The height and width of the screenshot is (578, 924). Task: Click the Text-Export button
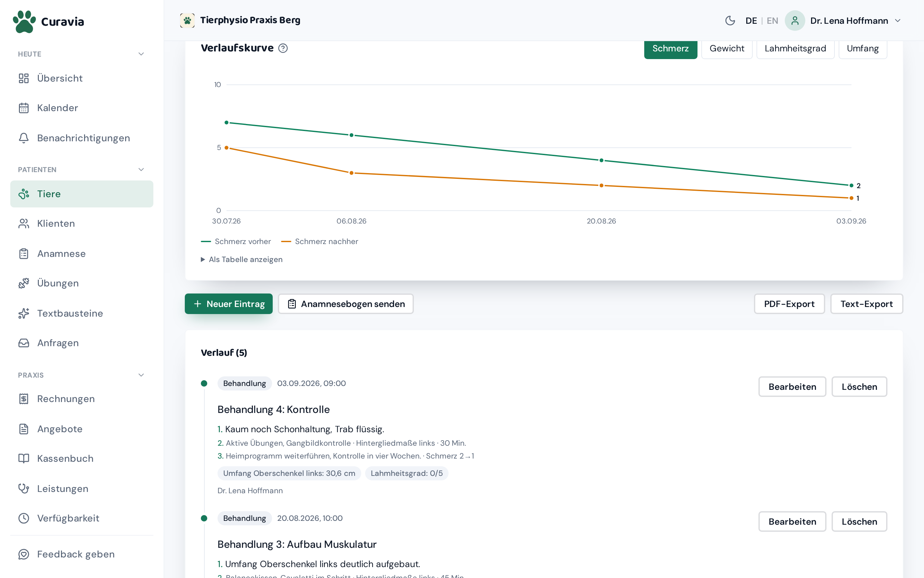tap(866, 304)
